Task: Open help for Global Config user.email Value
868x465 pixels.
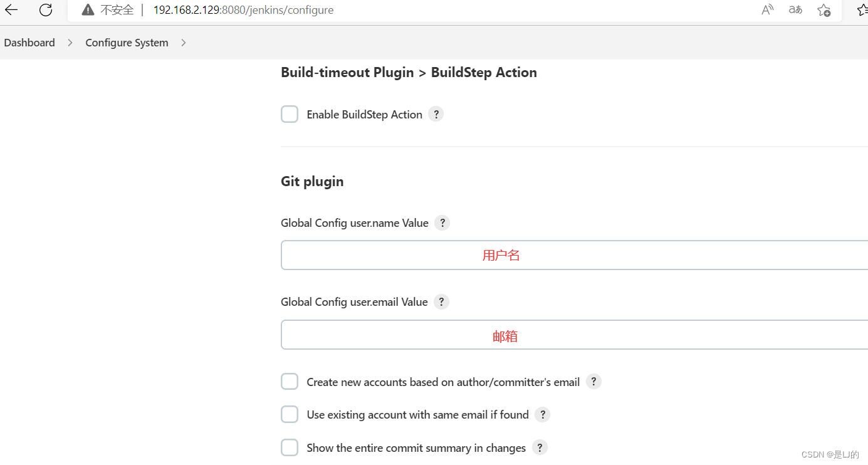Action: (442, 301)
